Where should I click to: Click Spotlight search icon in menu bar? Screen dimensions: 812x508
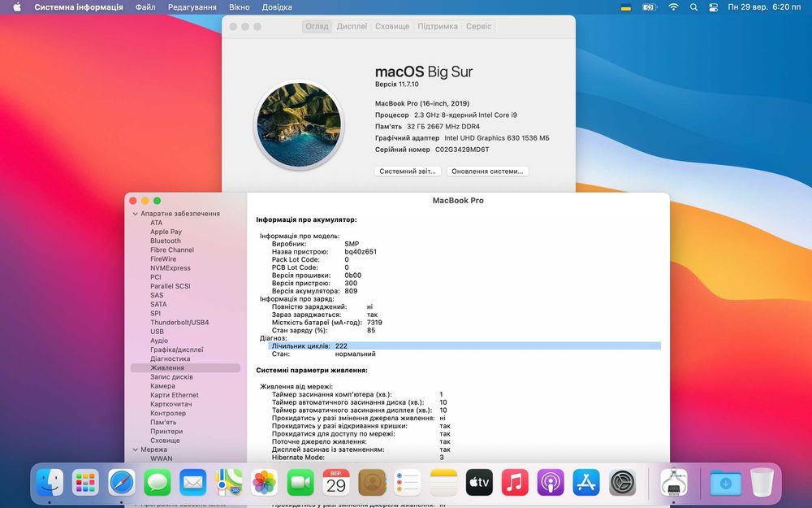pyautogui.click(x=694, y=7)
